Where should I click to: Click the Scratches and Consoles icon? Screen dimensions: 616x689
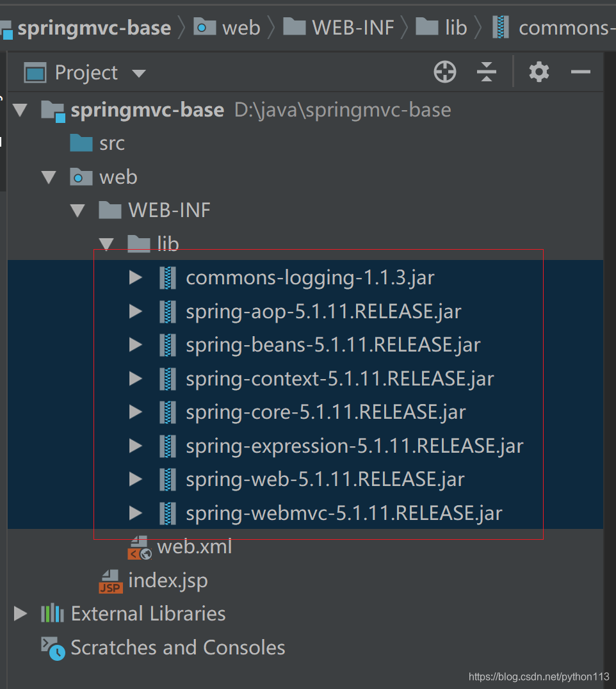point(53,649)
